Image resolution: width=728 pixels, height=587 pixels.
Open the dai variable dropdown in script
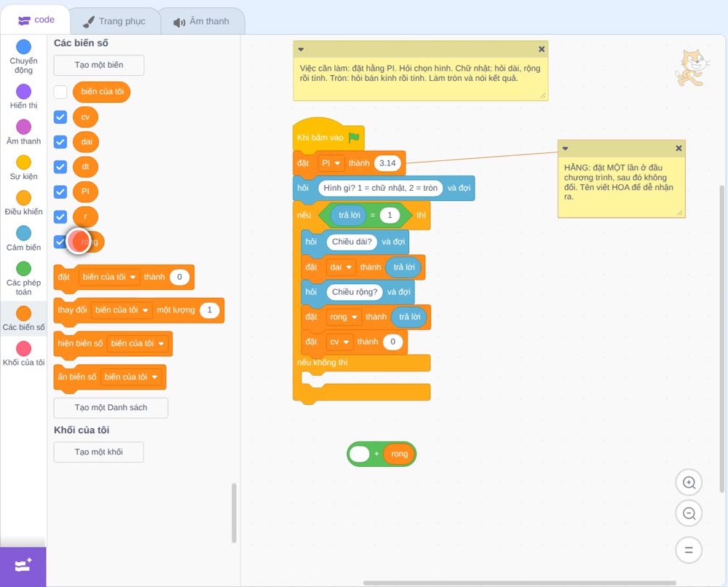341,267
